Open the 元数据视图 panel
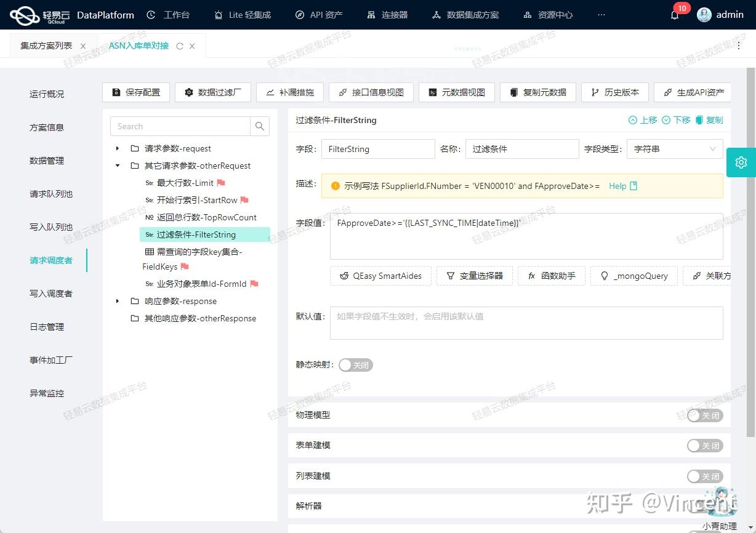This screenshot has height=533, width=756. click(x=456, y=92)
